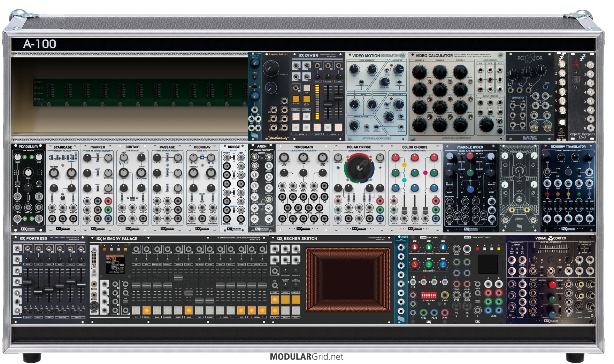The width and height of the screenshot is (614, 364).
Task: Click the red RGB output jack on Mapper
Action: (108, 201)
